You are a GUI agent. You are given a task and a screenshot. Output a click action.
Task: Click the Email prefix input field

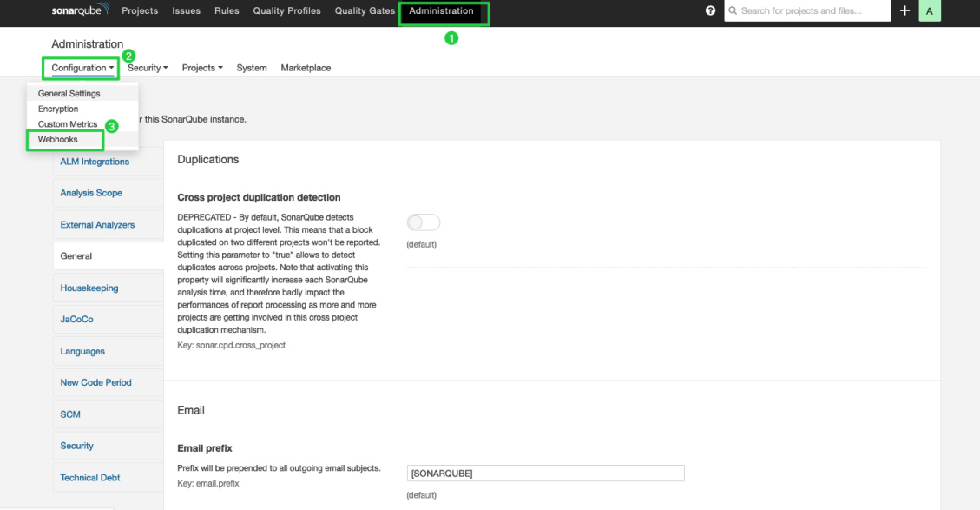(545, 473)
